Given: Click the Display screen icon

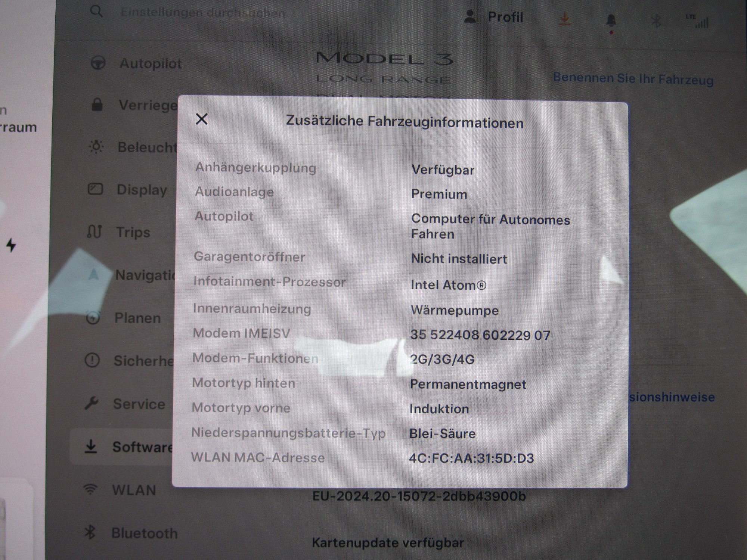Looking at the screenshot, I should [95, 189].
